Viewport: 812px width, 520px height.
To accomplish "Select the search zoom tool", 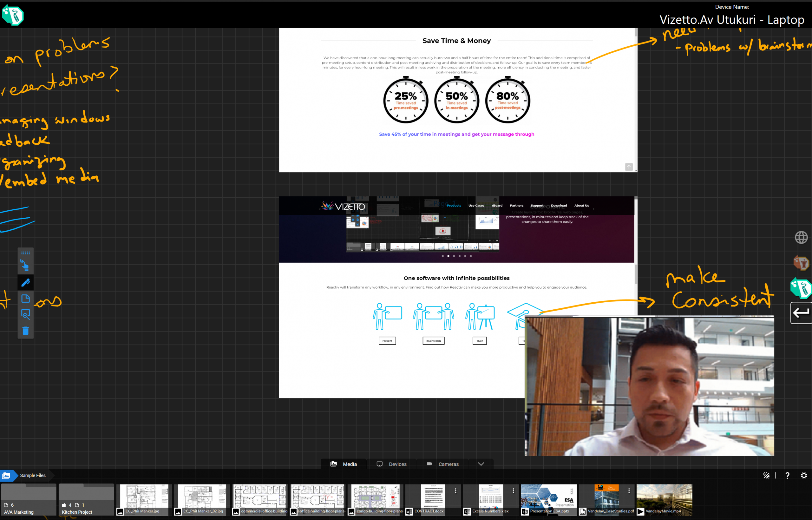I will click(26, 314).
